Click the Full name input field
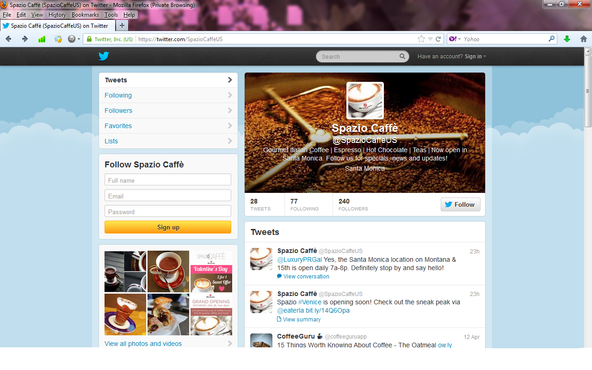Screen dimensions: 592x370 [168, 180]
